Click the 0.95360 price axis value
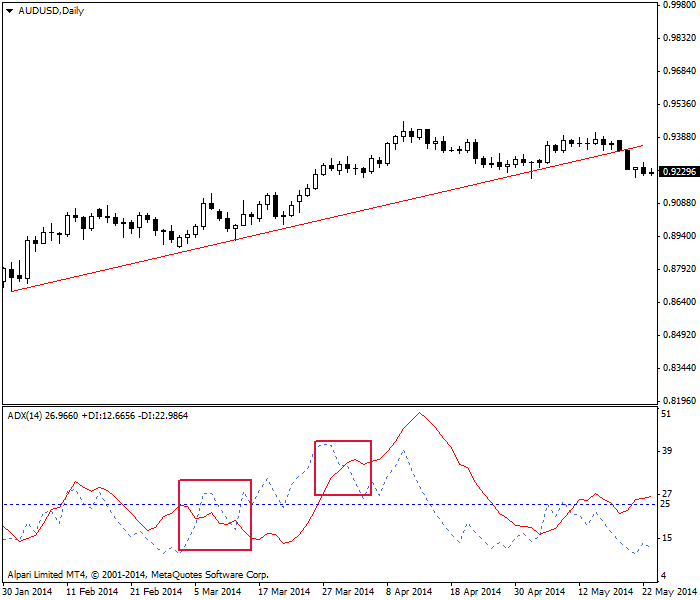 point(679,104)
